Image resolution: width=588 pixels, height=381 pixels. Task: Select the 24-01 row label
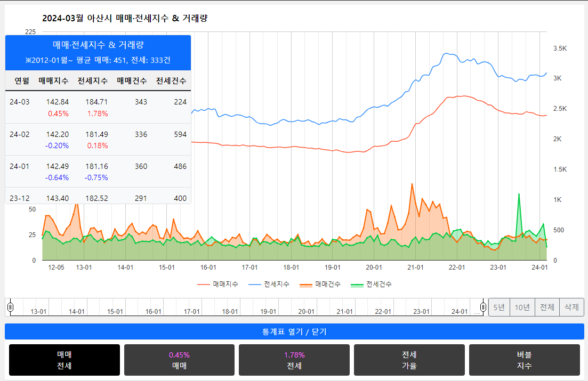[x=20, y=166]
